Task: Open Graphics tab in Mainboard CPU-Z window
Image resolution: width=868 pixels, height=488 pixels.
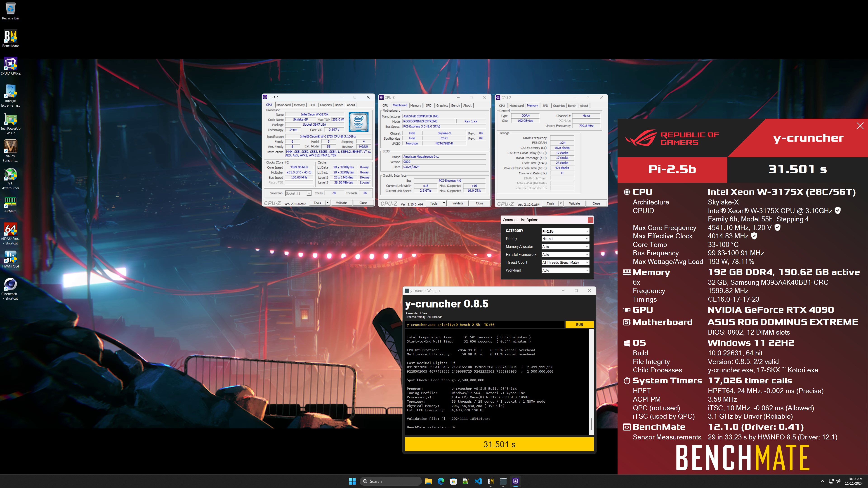Action: (x=442, y=106)
